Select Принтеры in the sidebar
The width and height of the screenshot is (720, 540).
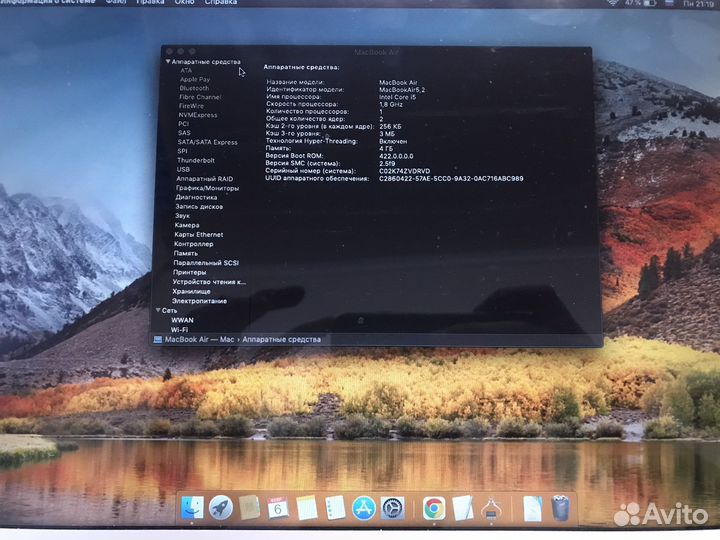(x=190, y=272)
